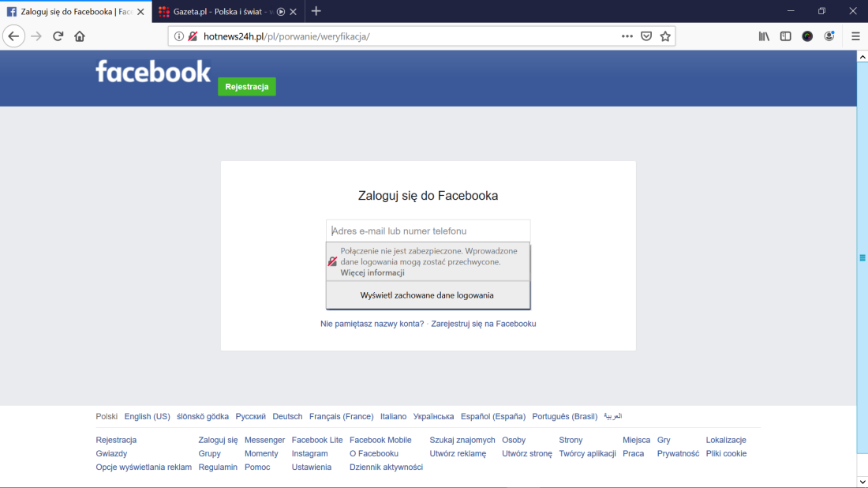Open the Lokalizacje footer link
868x488 pixels.
(726, 440)
